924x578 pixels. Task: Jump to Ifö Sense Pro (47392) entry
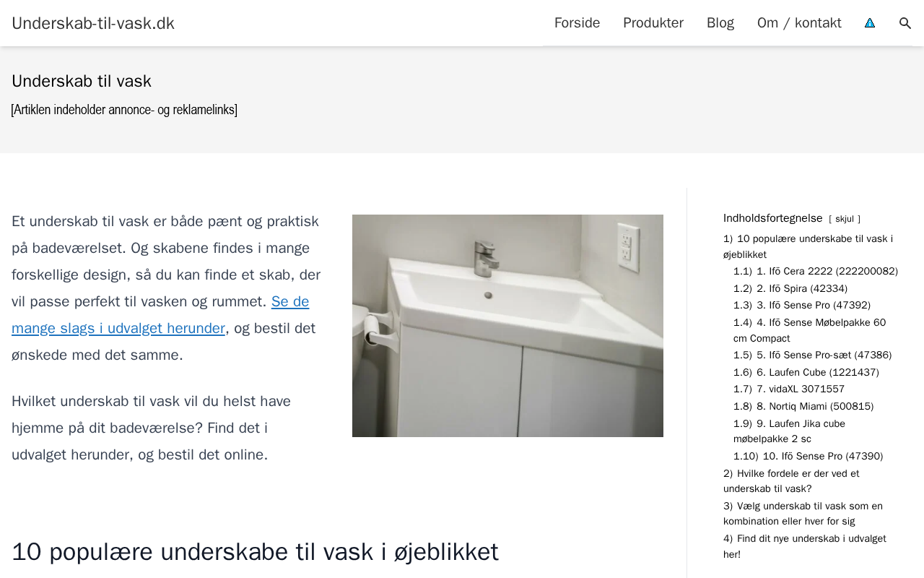point(802,306)
